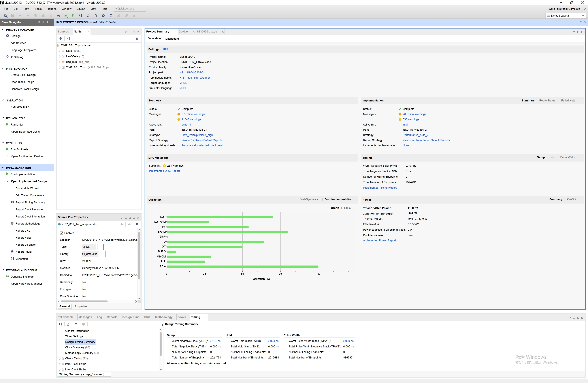The height and width of the screenshot is (383, 588).
Task: Switch Timing summary to Hold view
Action: 552,157
